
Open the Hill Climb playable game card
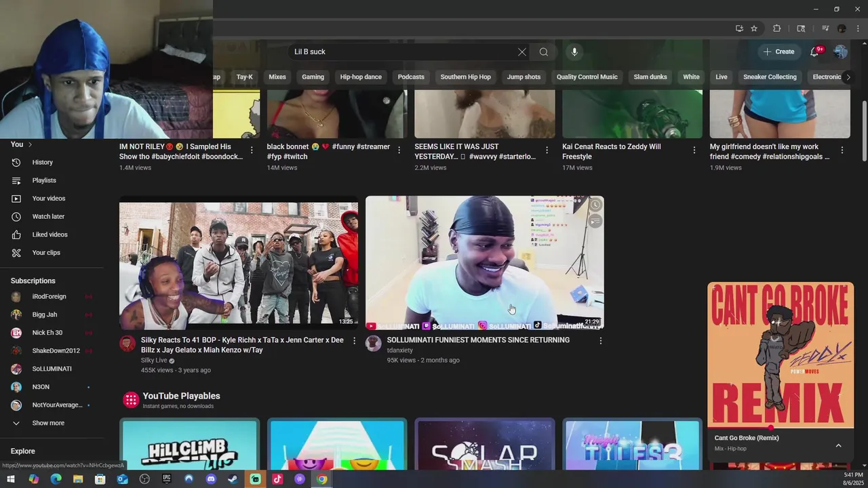189,445
